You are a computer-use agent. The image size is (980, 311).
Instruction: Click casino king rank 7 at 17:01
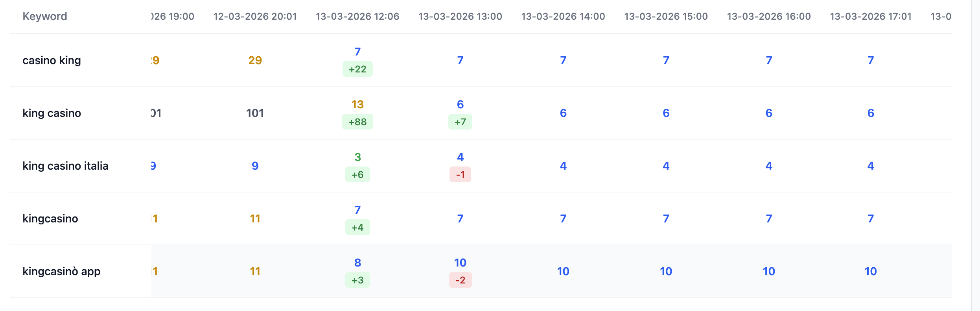(x=871, y=60)
